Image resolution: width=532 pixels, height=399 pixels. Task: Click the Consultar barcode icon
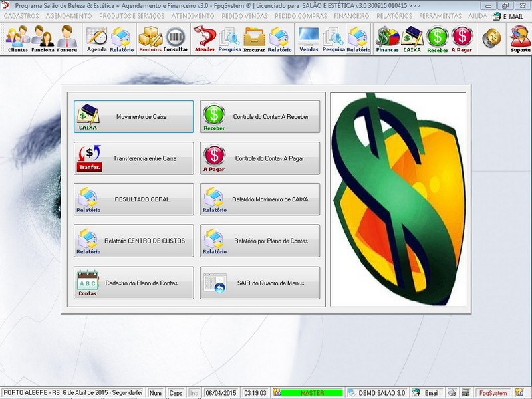pos(176,39)
